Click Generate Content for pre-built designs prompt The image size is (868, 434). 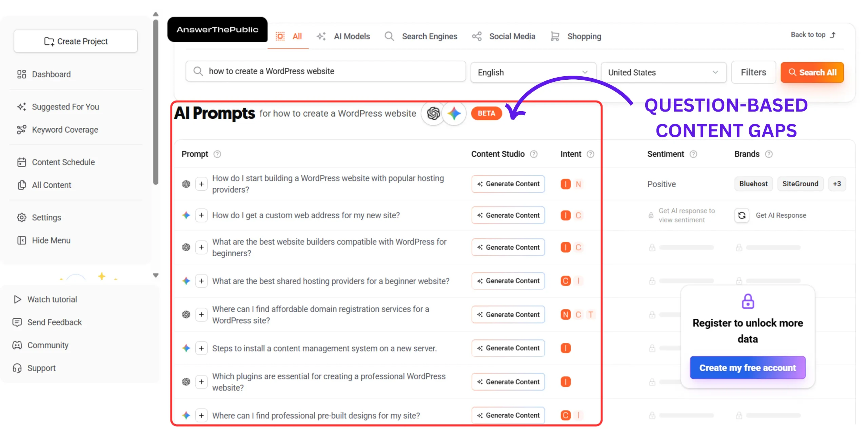point(508,415)
